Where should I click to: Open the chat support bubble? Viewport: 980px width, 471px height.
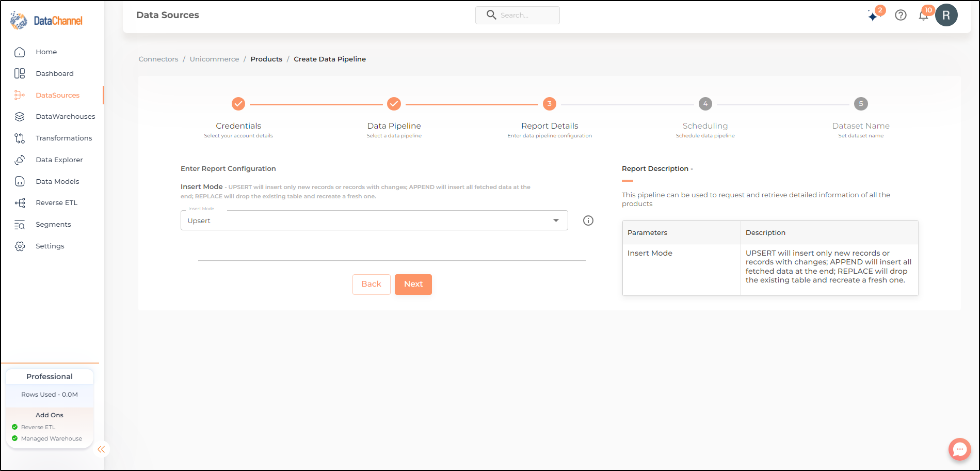(x=959, y=449)
